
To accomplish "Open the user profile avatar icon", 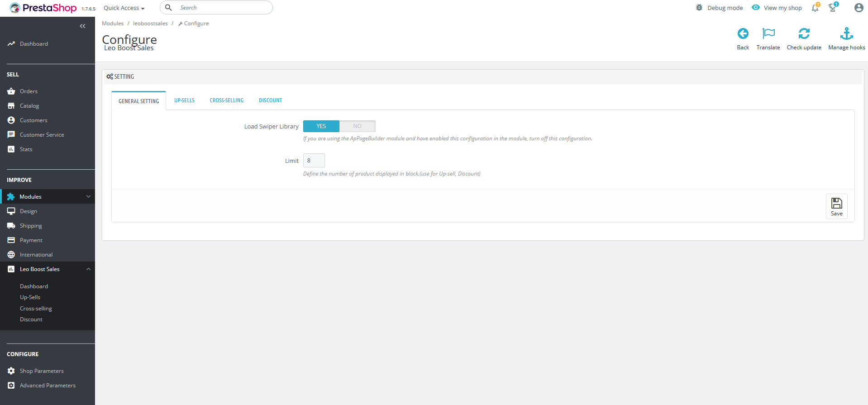I will [x=858, y=8].
